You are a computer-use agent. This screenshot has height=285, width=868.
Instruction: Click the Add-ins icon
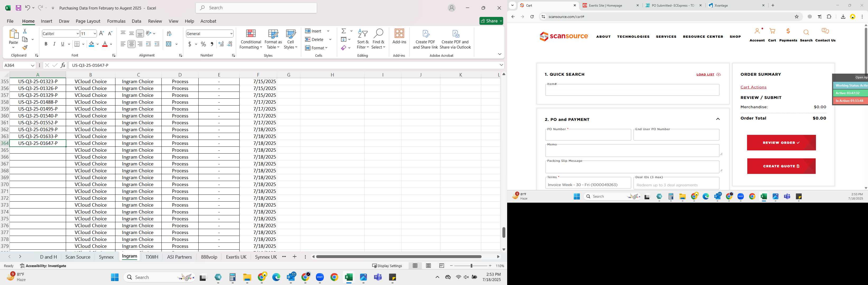[x=399, y=37]
